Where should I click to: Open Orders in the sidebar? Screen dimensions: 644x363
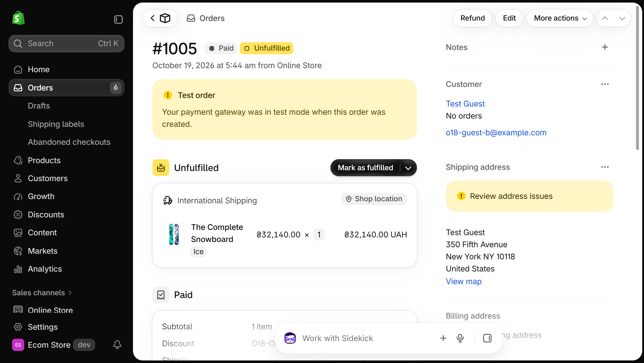pyautogui.click(x=66, y=88)
